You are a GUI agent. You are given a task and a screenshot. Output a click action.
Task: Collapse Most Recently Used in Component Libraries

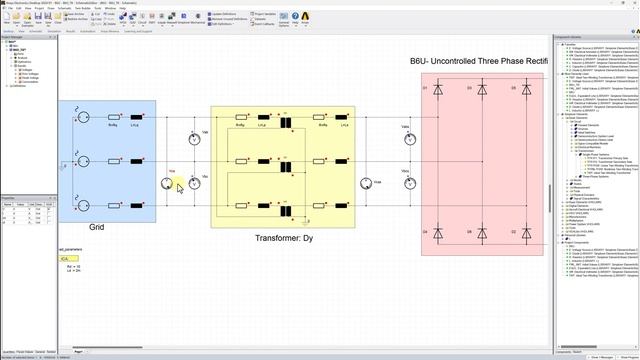pos(559,74)
